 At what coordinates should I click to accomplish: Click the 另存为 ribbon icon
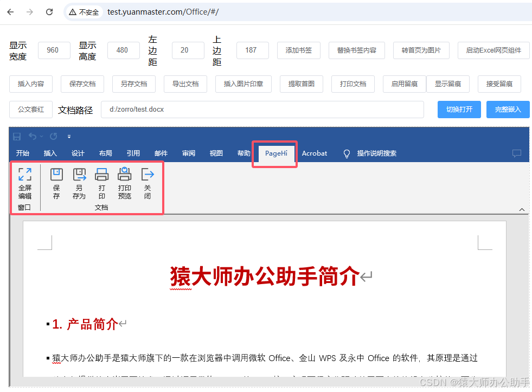[79, 174]
